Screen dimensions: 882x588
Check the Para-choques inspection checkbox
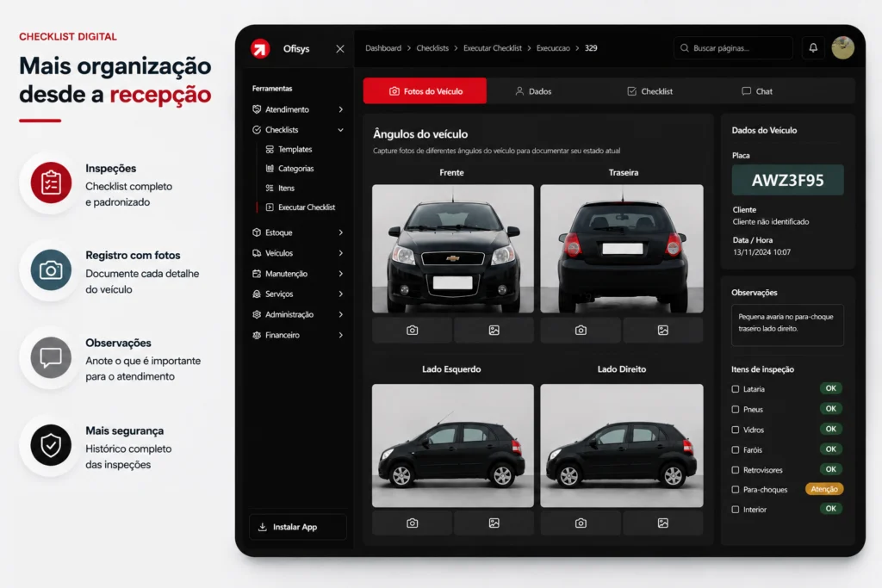point(736,490)
